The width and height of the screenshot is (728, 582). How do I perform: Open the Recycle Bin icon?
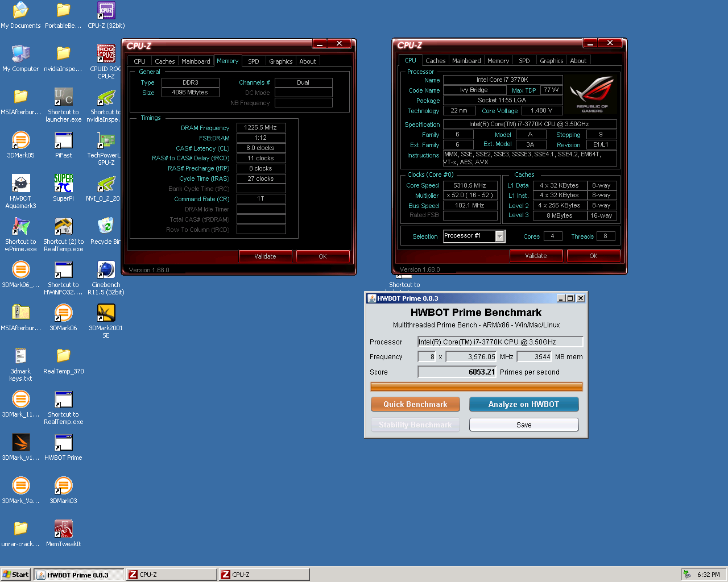(x=106, y=231)
